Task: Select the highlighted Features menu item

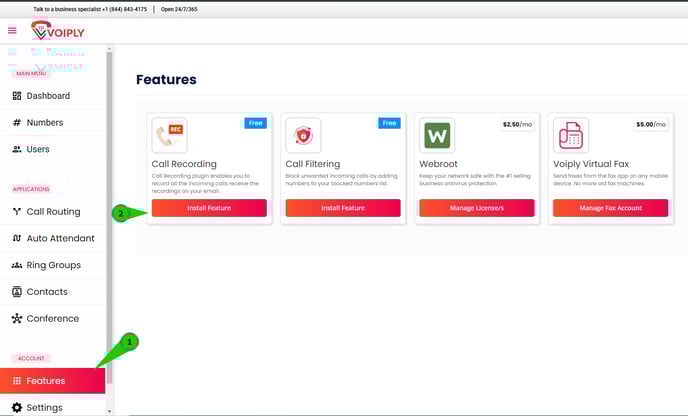Action: (53, 380)
